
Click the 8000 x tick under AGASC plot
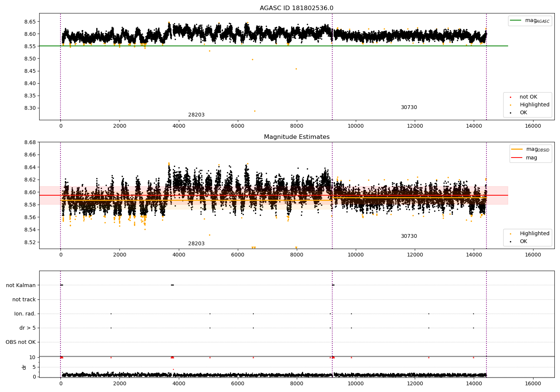(x=297, y=126)
